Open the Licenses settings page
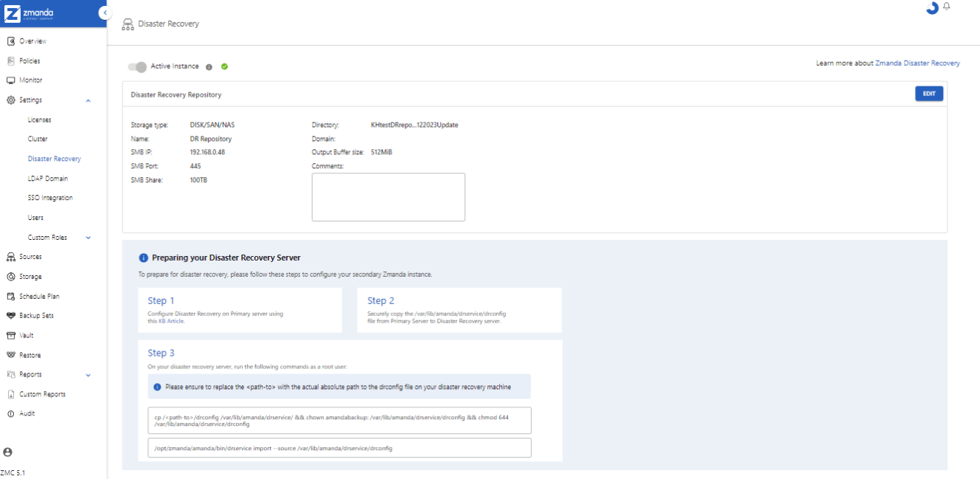The width and height of the screenshot is (980, 479). click(x=39, y=120)
